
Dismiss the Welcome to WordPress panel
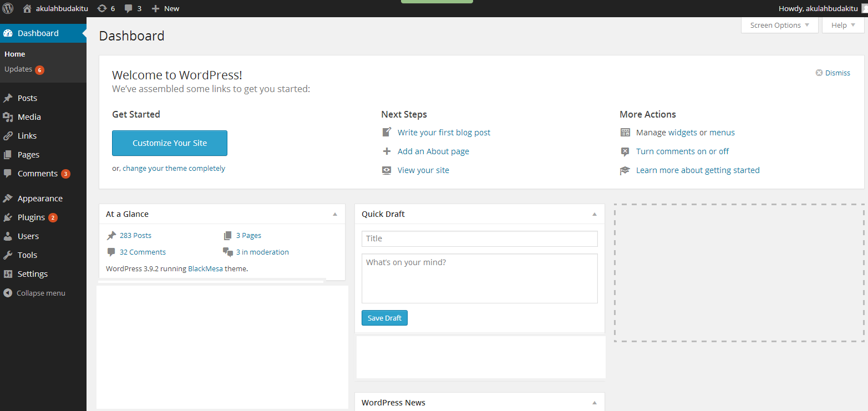point(833,73)
